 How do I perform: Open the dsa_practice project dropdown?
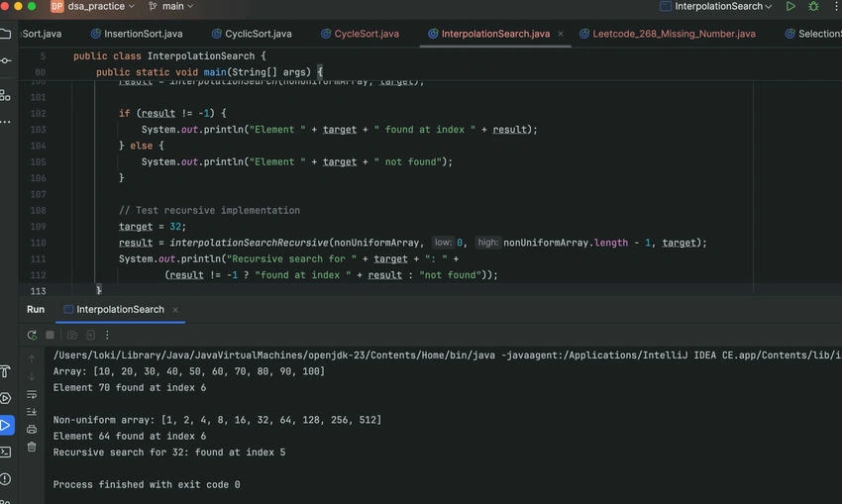pos(100,7)
